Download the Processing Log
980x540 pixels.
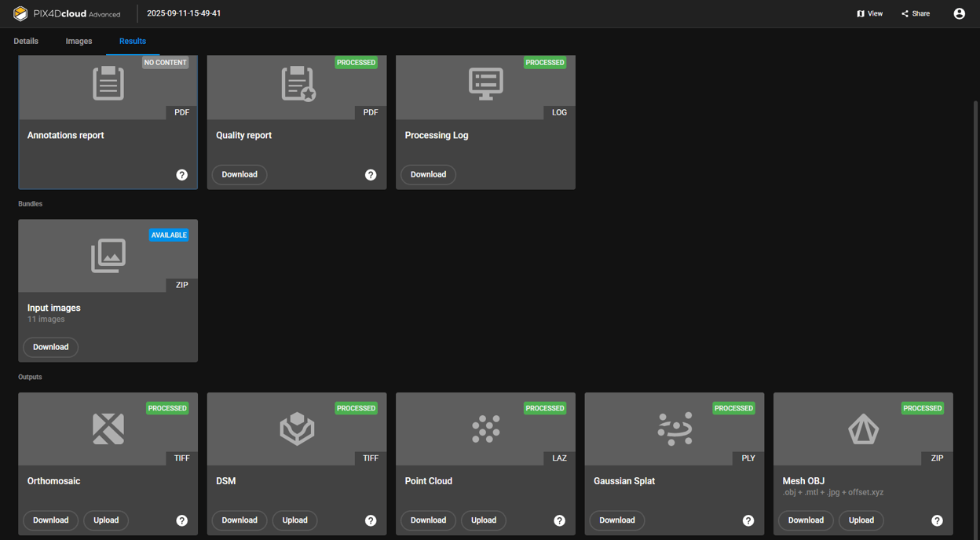pos(428,174)
